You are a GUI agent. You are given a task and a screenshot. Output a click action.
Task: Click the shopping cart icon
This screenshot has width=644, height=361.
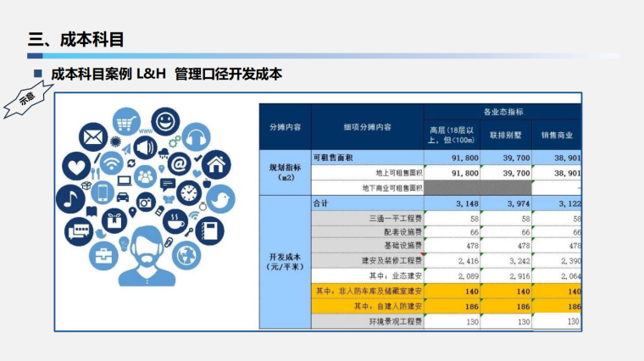tap(126, 122)
